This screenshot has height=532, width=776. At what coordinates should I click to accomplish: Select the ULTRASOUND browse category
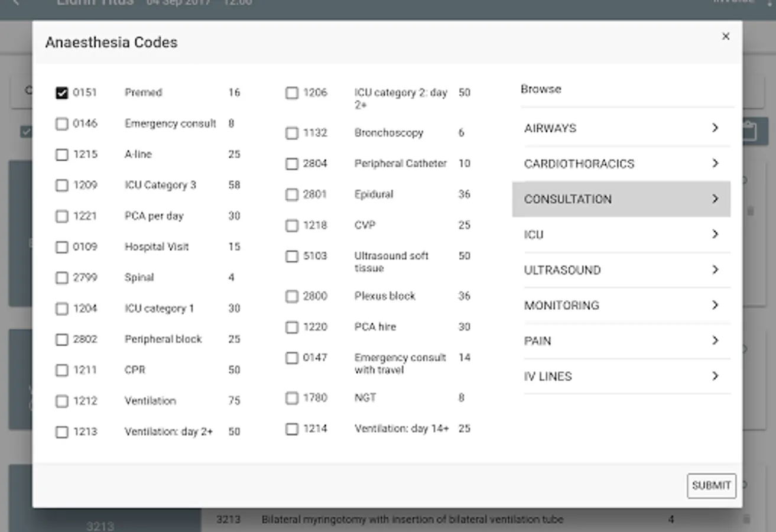point(562,270)
